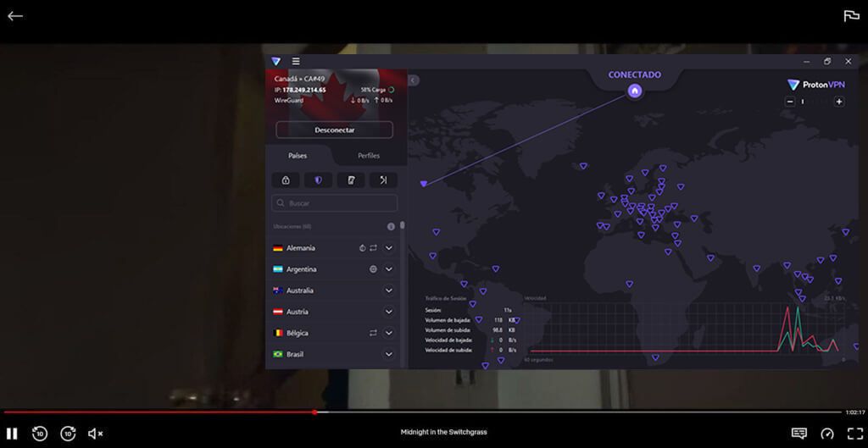Image resolution: width=868 pixels, height=448 pixels.
Task: Expand the Australia server list
Action: click(388, 290)
